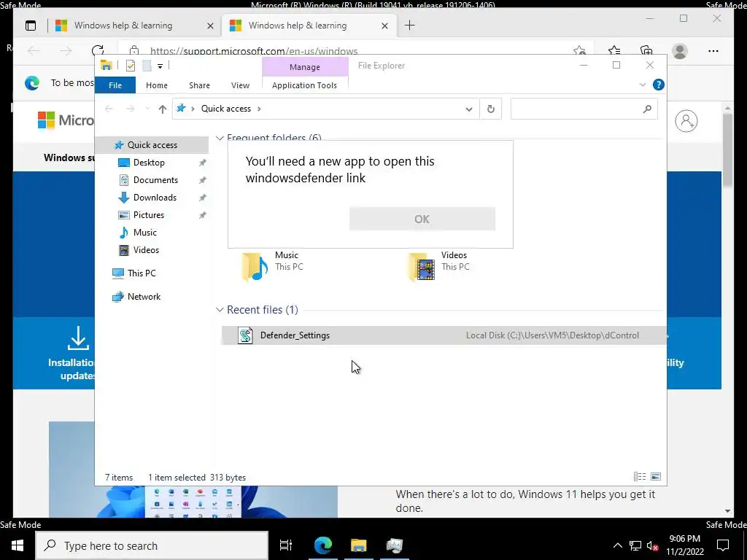The height and width of the screenshot is (560, 747).
Task: Click the Microsoft sign-in account icon on the page
Action: point(686,121)
